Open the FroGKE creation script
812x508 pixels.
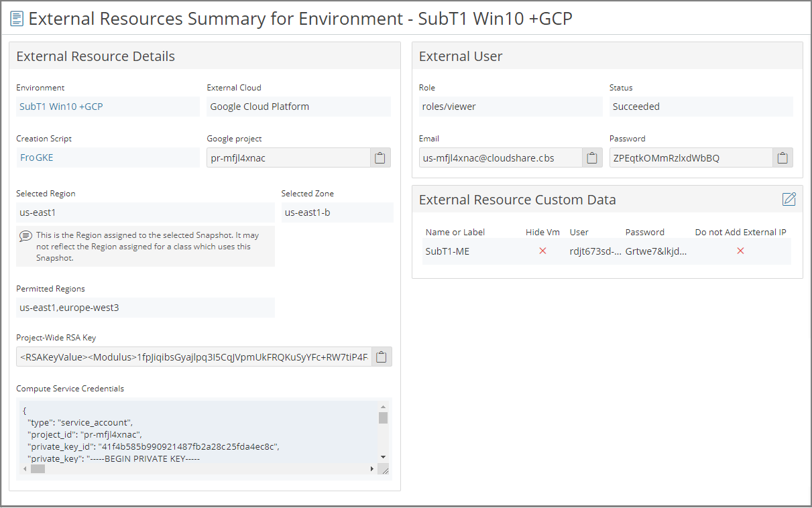(x=36, y=157)
